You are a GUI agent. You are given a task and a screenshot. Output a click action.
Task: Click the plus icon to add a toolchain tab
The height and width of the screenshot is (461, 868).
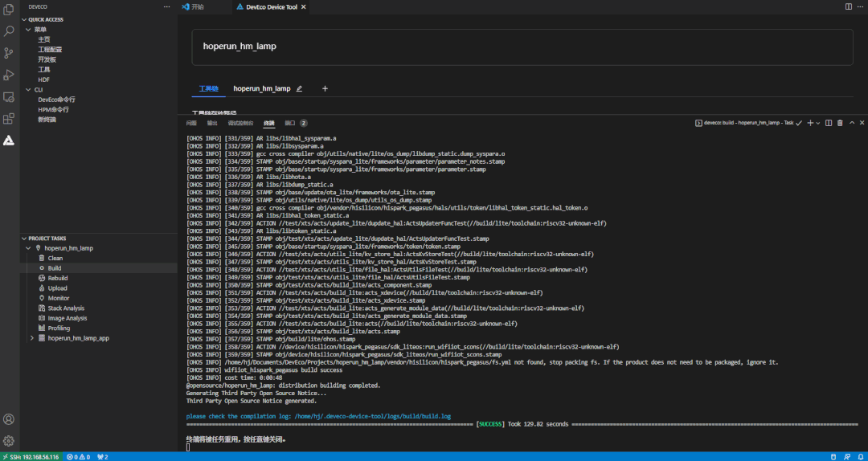pos(325,88)
